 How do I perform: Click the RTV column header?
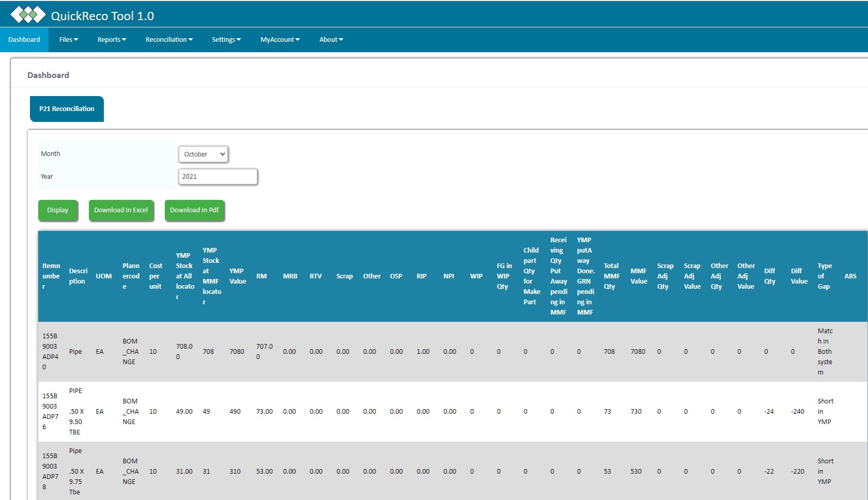pos(316,276)
